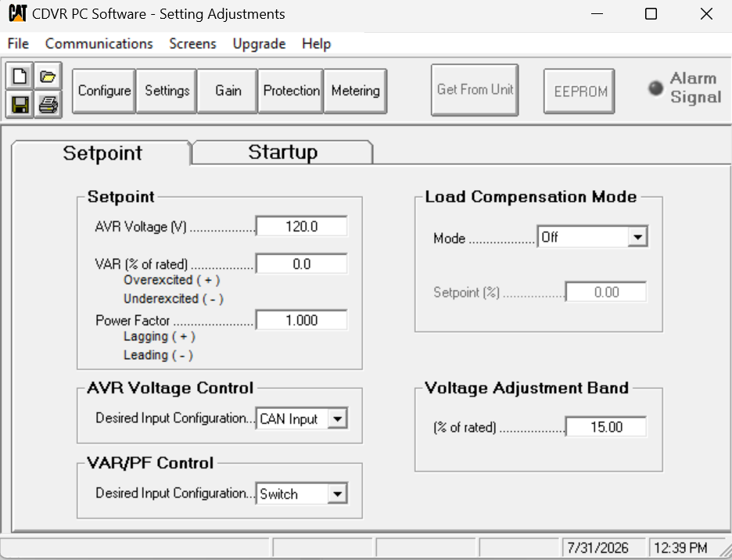Switch to the Startup tab
Viewport: 732px width, 560px height.
pyautogui.click(x=282, y=153)
